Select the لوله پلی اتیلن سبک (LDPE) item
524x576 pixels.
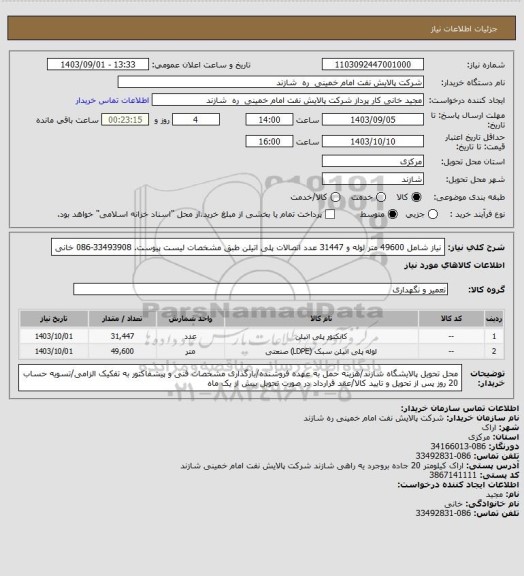321,351
